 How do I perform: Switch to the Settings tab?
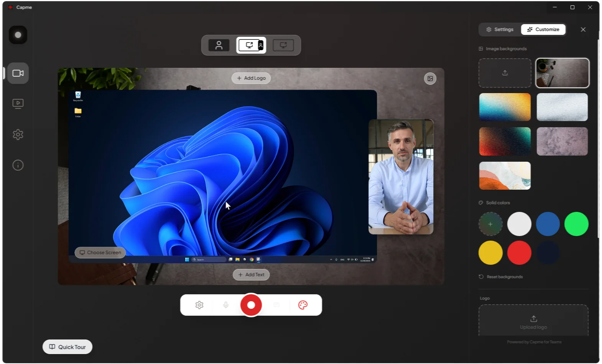500,30
